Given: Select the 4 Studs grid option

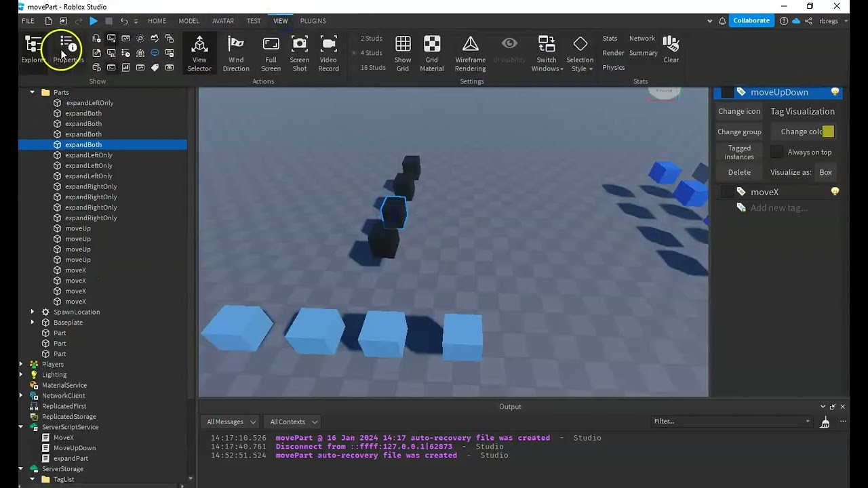Looking at the screenshot, I should (371, 53).
